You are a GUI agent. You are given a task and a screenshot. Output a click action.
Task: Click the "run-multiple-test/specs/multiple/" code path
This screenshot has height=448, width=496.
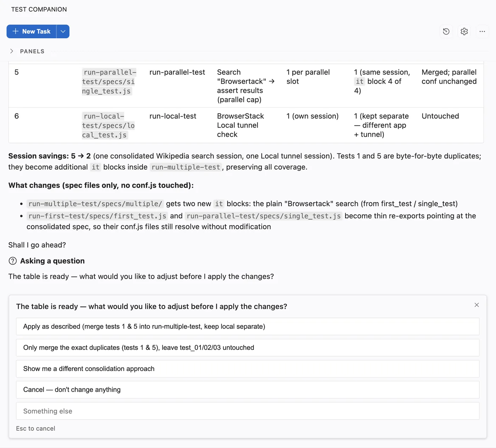point(95,204)
